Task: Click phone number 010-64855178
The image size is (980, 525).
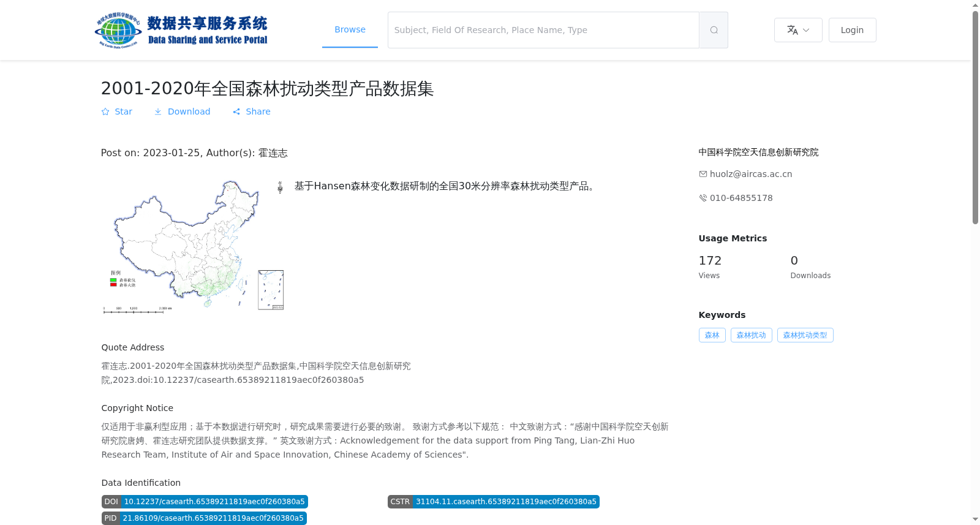Action: (x=741, y=198)
